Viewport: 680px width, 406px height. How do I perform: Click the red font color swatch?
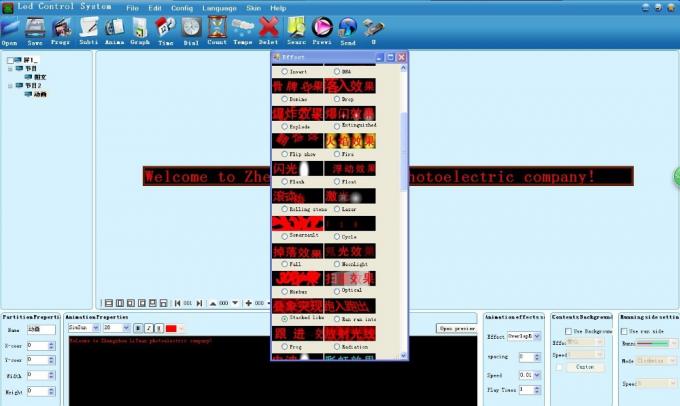[x=171, y=327]
